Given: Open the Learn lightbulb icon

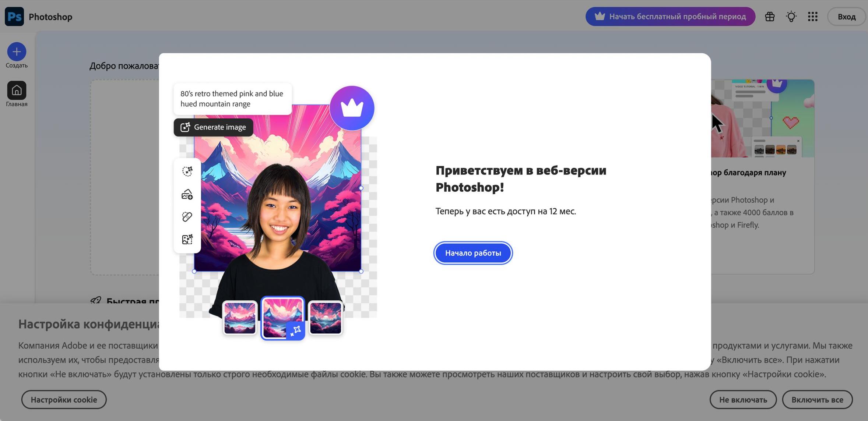Looking at the screenshot, I should click(x=791, y=16).
